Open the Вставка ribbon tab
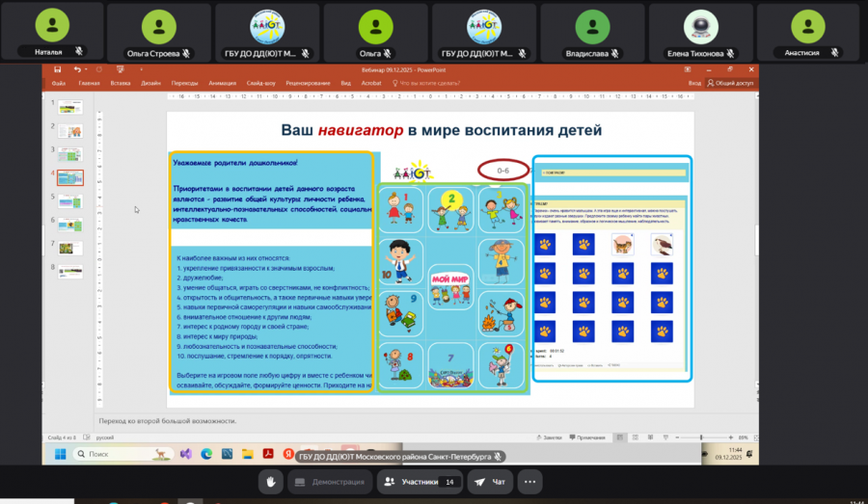 click(x=121, y=84)
